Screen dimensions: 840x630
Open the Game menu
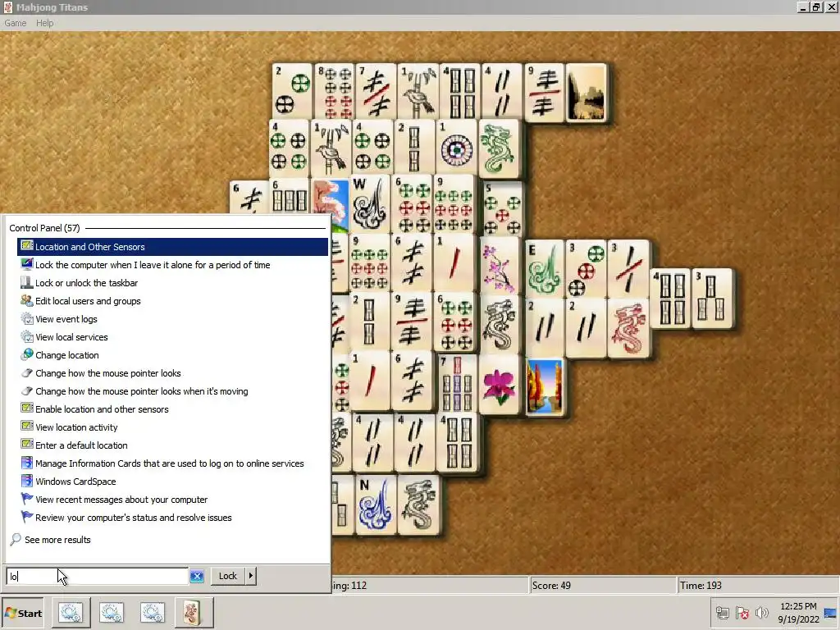[15, 23]
